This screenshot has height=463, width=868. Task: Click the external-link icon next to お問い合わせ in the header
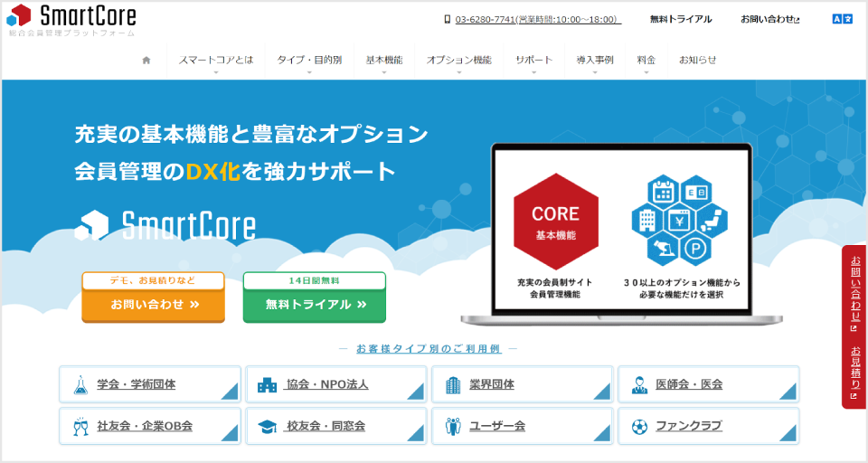click(x=797, y=21)
